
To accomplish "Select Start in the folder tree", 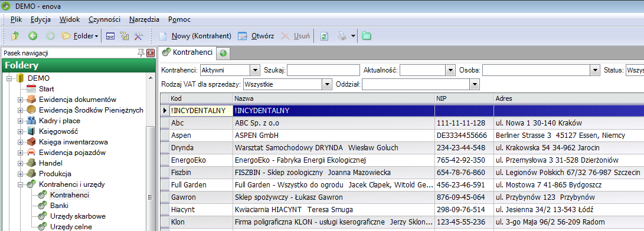I will [x=47, y=88].
